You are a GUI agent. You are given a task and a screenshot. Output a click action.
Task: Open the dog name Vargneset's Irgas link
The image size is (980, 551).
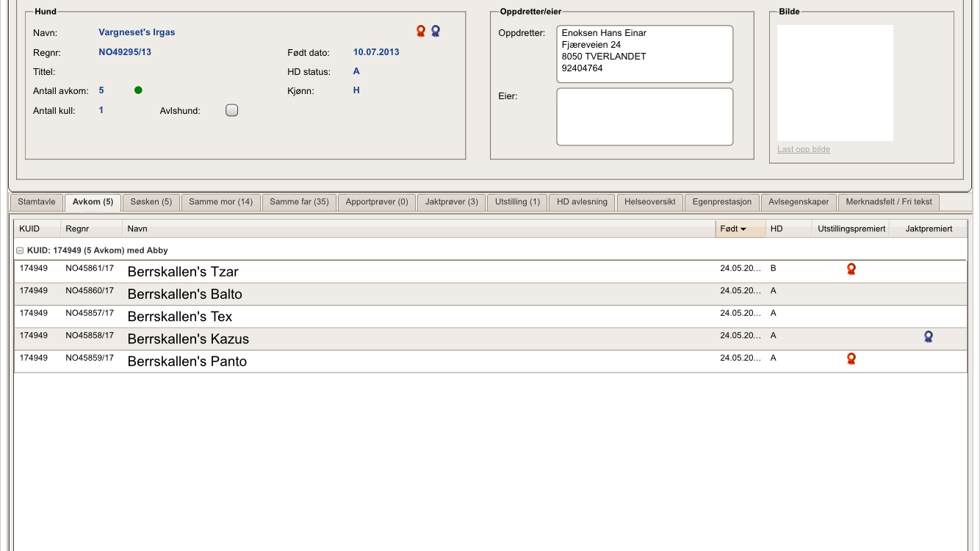tap(137, 32)
